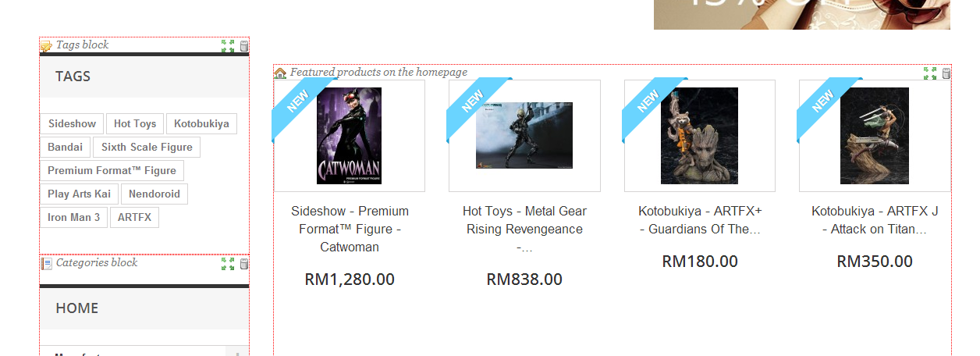Click move icon of Featured products block
Image resolution: width=980 pixels, height=356 pixels.
coord(930,73)
